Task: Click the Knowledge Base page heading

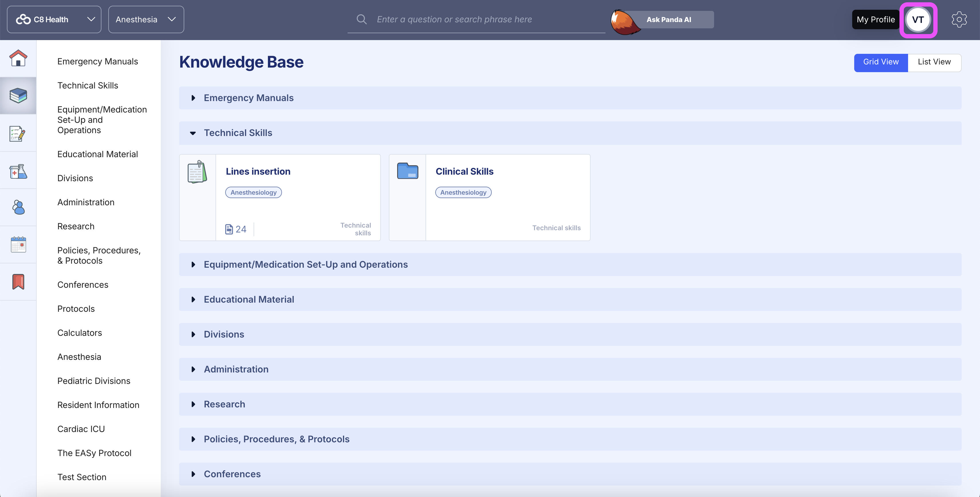Action: click(x=242, y=62)
